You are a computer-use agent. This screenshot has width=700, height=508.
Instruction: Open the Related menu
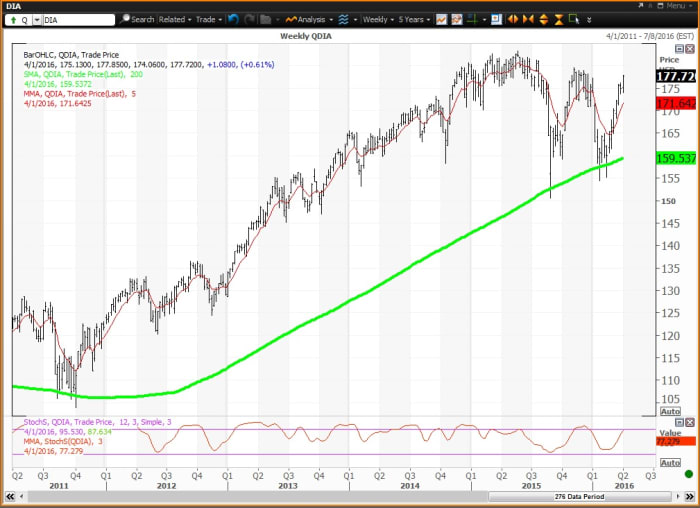[x=175, y=20]
